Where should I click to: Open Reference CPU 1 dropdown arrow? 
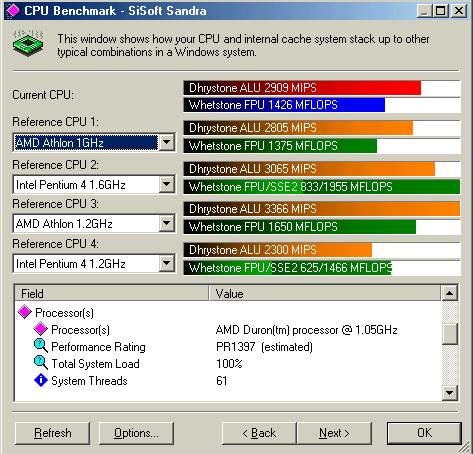pyautogui.click(x=166, y=143)
